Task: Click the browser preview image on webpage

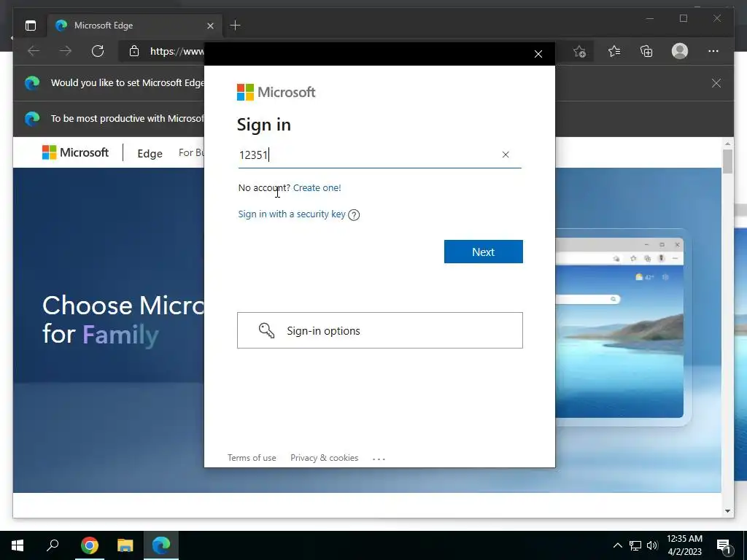Action: click(x=620, y=327)
